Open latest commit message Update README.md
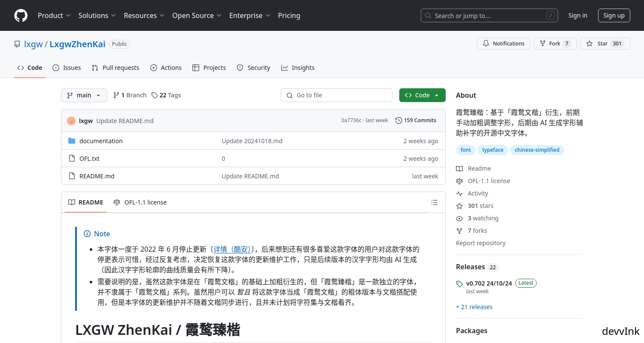 point(125,121)
